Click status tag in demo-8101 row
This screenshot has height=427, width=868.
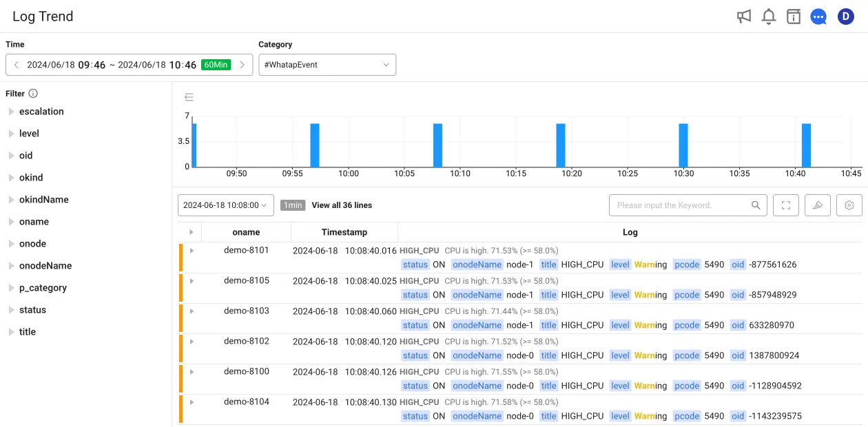[415, 264]
